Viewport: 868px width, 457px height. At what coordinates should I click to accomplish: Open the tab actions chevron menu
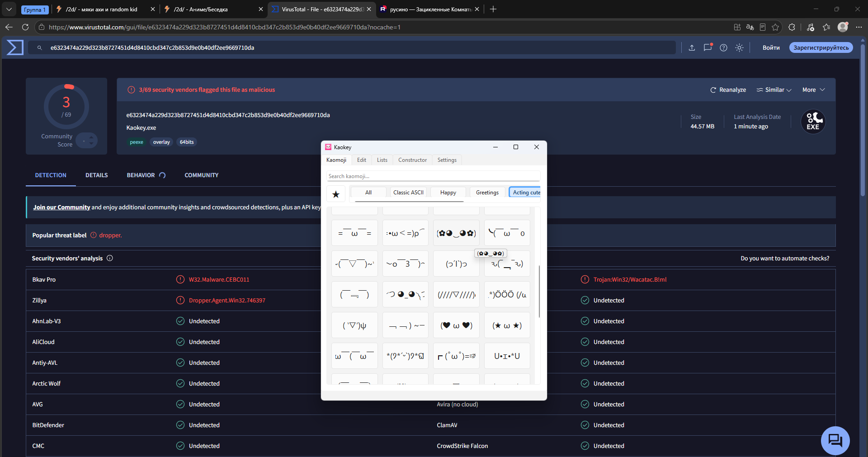(x=9, y=9)
